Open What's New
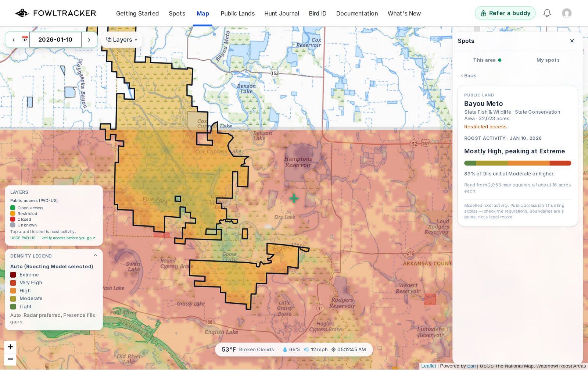The width and height of the screenshot is (588, 370). [404, 14]
